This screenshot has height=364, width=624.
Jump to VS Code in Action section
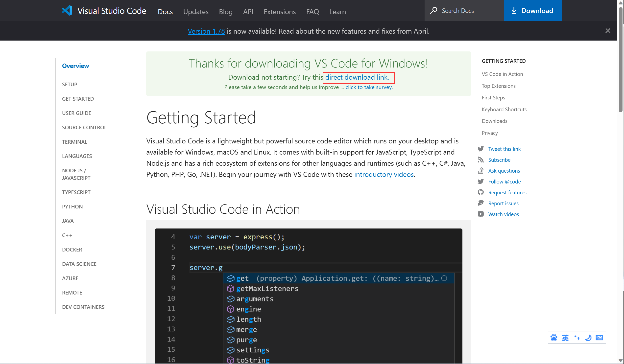(502, 74)
